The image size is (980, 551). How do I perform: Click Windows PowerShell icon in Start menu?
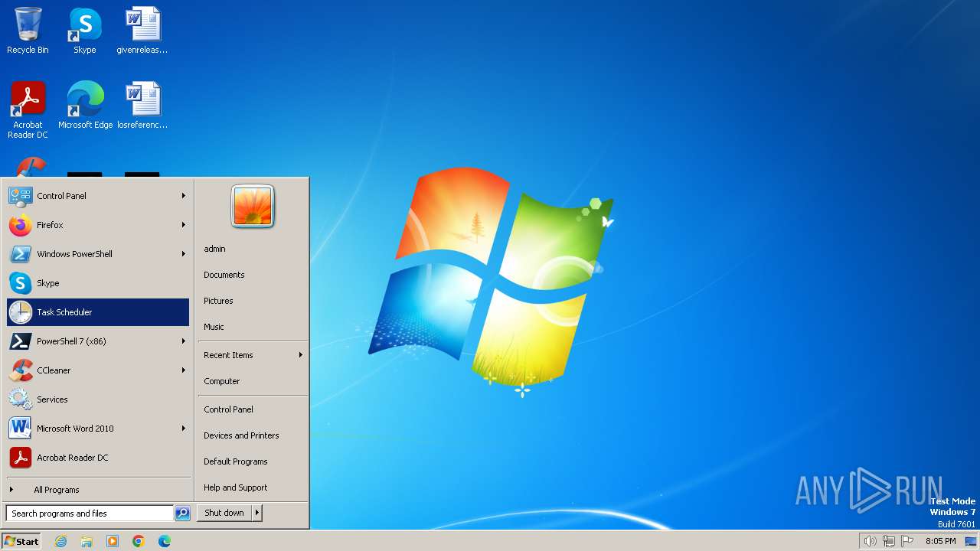coord(20,254)
